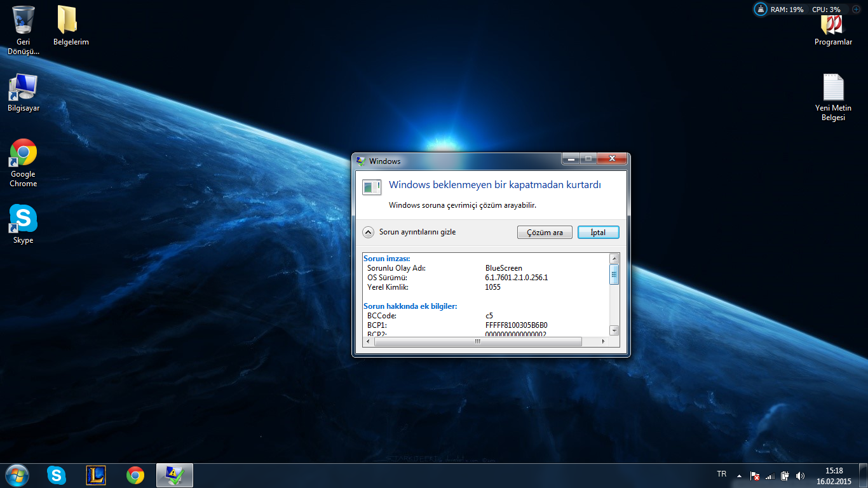Screen dimensions: 868x488
Task: Click details vertical scrollbar down arrow
Action: pyautogui.click(x=614, y=330)
